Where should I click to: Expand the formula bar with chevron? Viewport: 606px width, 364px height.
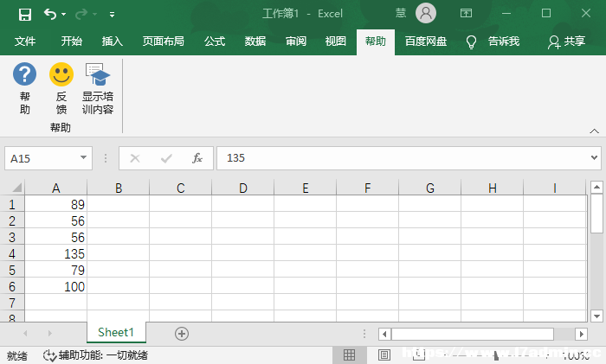click(x=594, y=158)
